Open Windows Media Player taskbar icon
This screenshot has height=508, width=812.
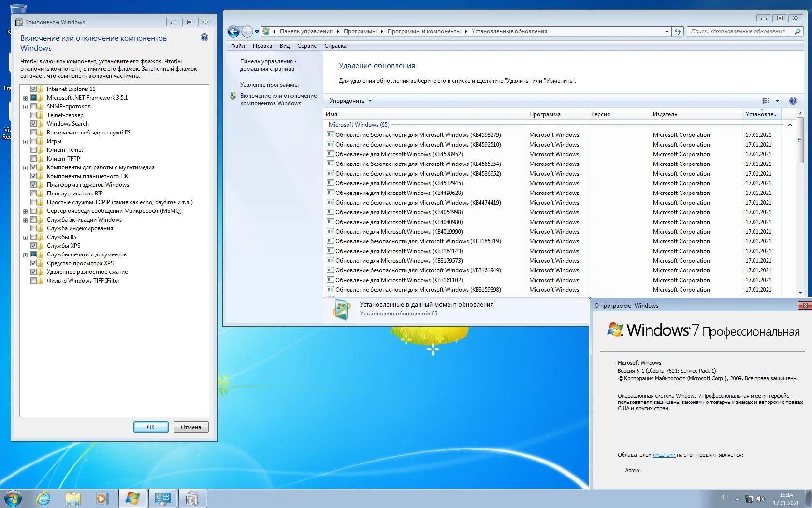coord(102,498)
